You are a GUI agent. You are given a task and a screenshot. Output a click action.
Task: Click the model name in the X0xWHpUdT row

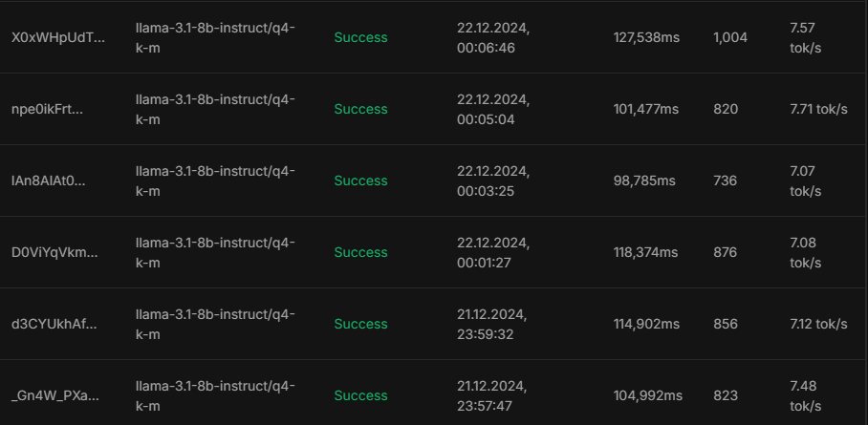pos(215,37)
